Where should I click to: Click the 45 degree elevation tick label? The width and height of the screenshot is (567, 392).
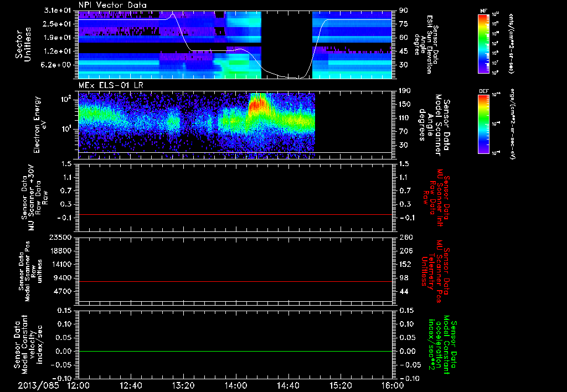point(403,51)
